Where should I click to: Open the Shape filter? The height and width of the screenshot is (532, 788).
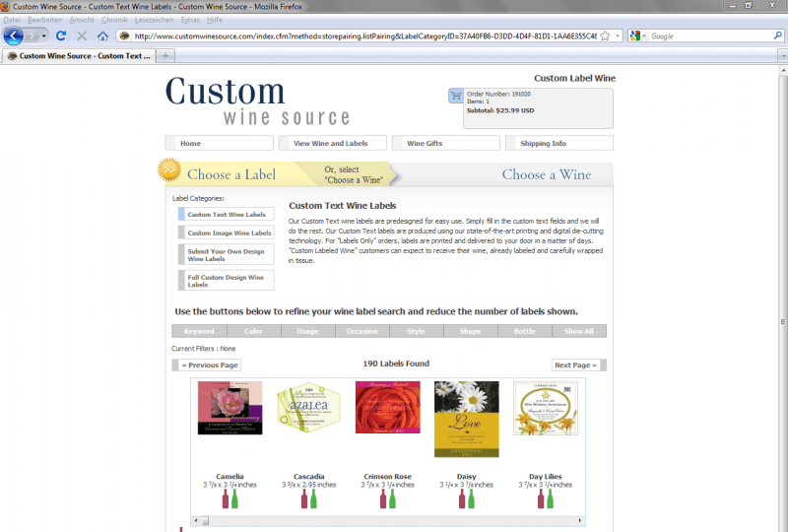click(x=471, y=331)
